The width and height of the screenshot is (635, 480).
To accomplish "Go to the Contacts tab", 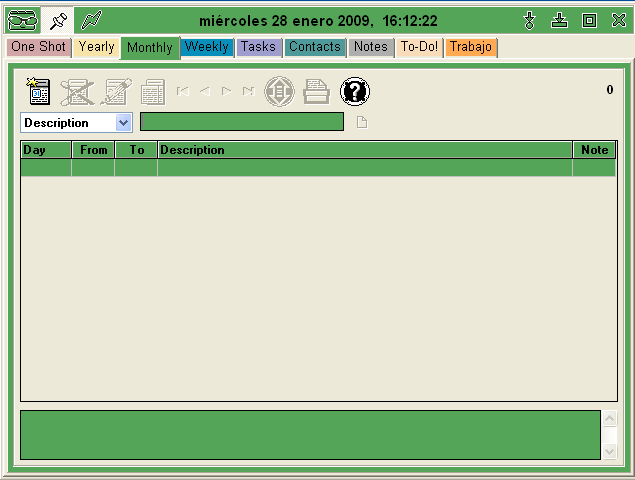I will pyautogui.click(x=315, y=47).
